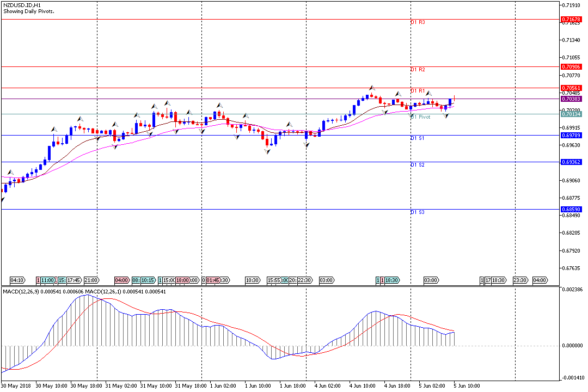Click the NZDUSD.ID,H1 chart title
Image resolution: width=588 pixels, height=392 pixels.
point(22,5)
